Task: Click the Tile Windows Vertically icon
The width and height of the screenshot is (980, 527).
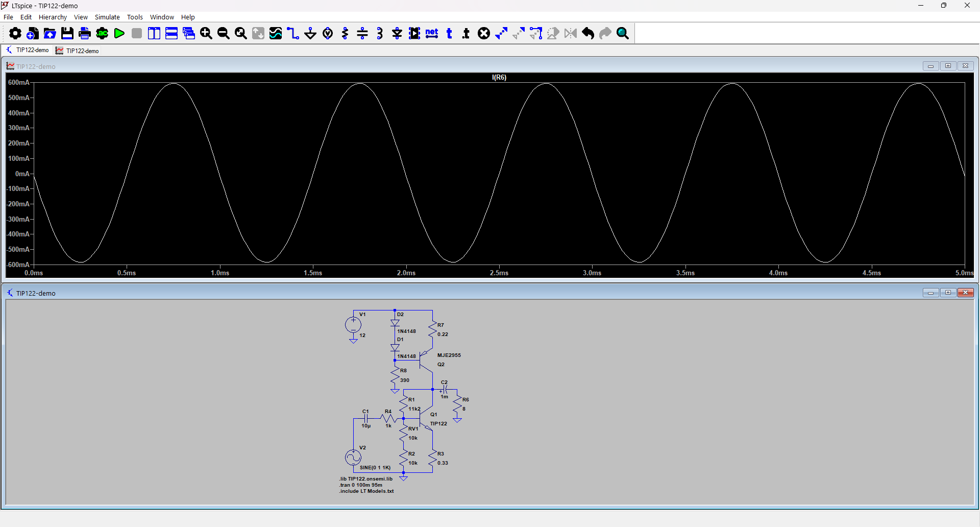Action: pyautogui.click(x=154, y=34)
